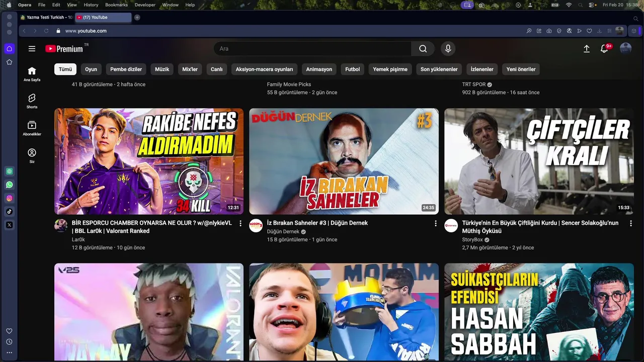Viewport: 644px width, 362px height.
Task: Open the Siz (You) section
Action: coord(32,155)
